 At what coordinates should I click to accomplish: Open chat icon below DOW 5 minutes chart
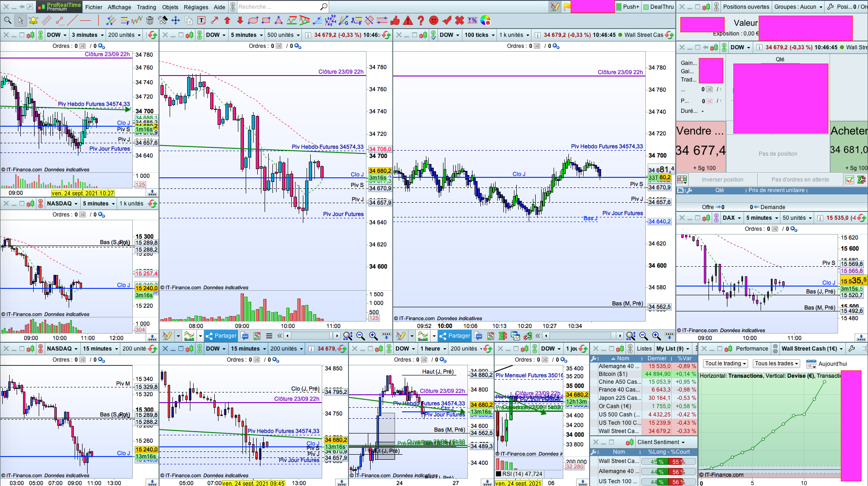coord(245,336)
